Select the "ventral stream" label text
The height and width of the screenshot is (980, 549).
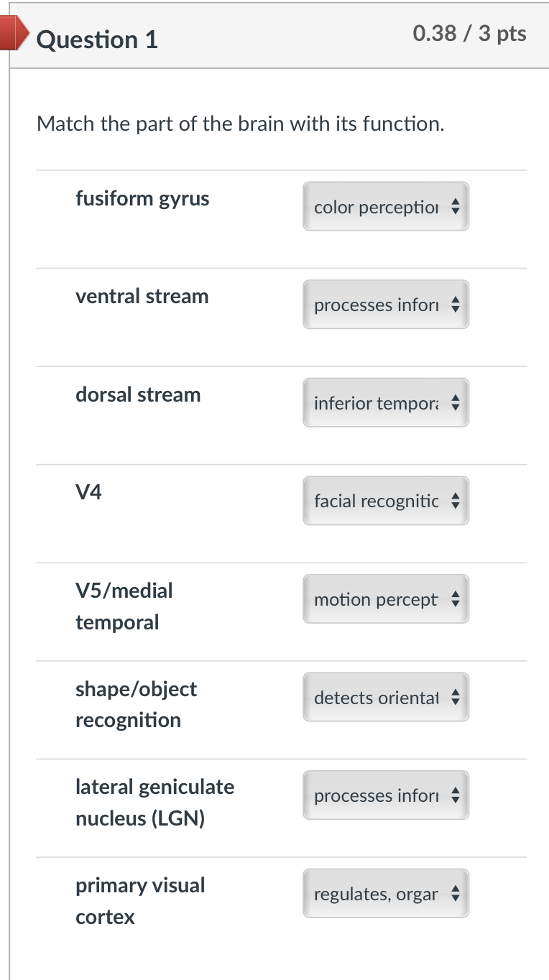click(142, 296)
